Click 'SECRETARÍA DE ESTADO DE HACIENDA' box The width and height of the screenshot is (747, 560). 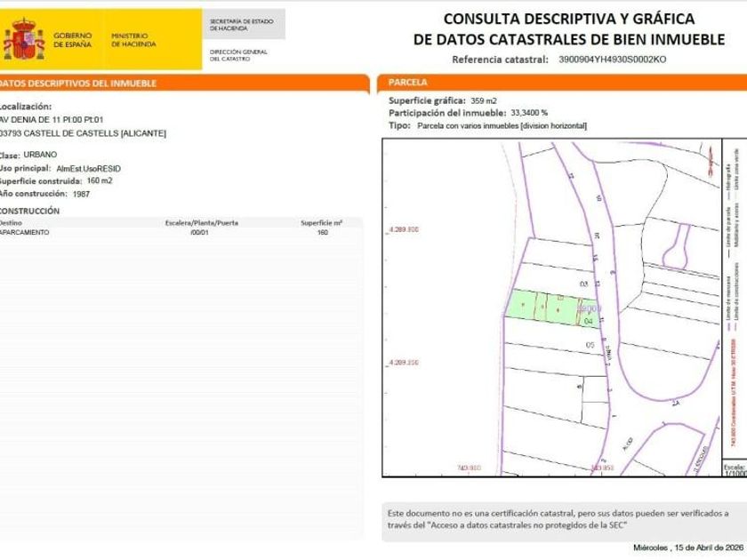[x=242, y=25]
